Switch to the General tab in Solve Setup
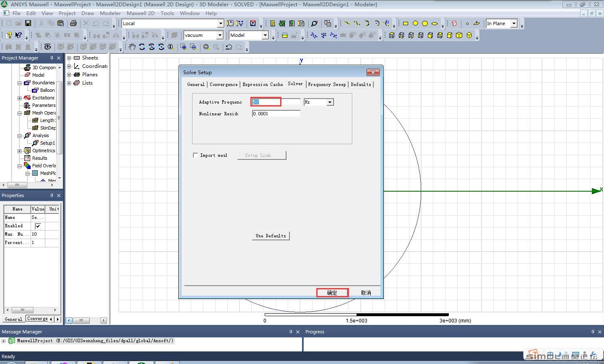Image resolution: width=604 pixels, height=364 pixels. 196,84
